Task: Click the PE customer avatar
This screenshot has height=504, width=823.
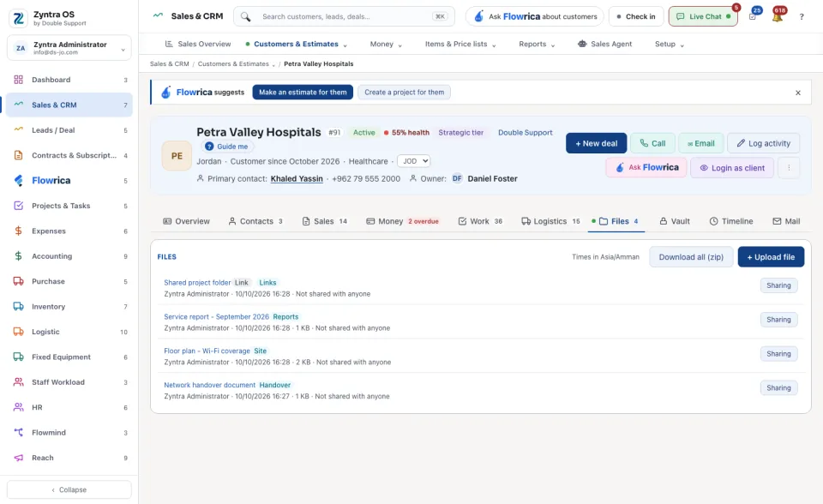Action: (x=177, y=156)
